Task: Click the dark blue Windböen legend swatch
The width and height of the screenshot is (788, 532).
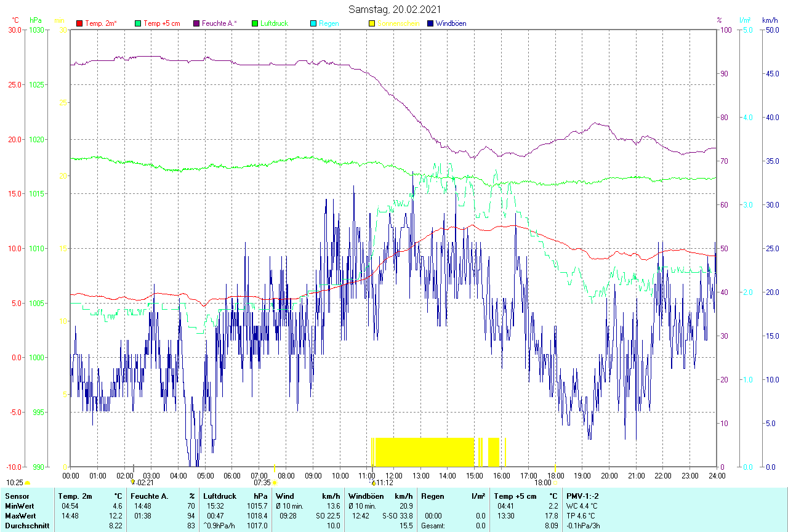Action: coord(430,23)
